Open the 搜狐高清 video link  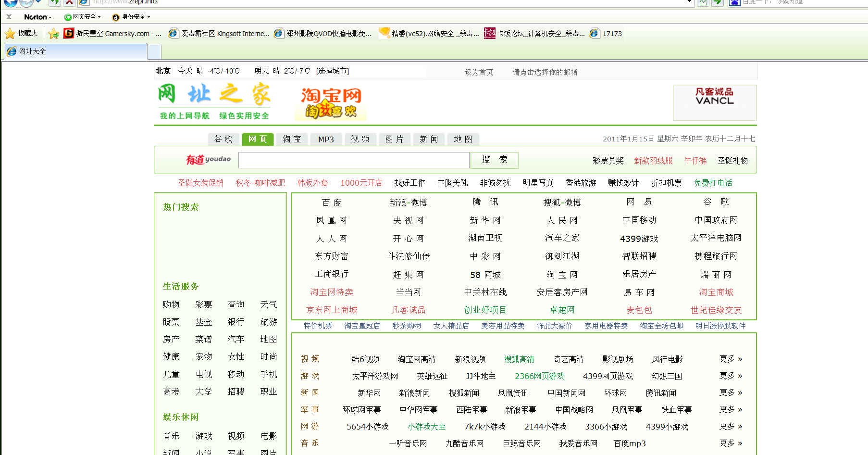click(x=519, y=359)
